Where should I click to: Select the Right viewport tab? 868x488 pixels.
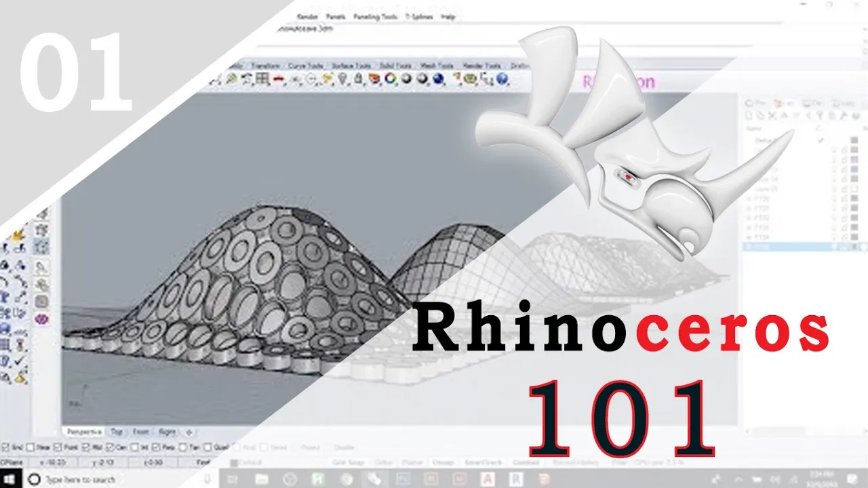(166, 432)
